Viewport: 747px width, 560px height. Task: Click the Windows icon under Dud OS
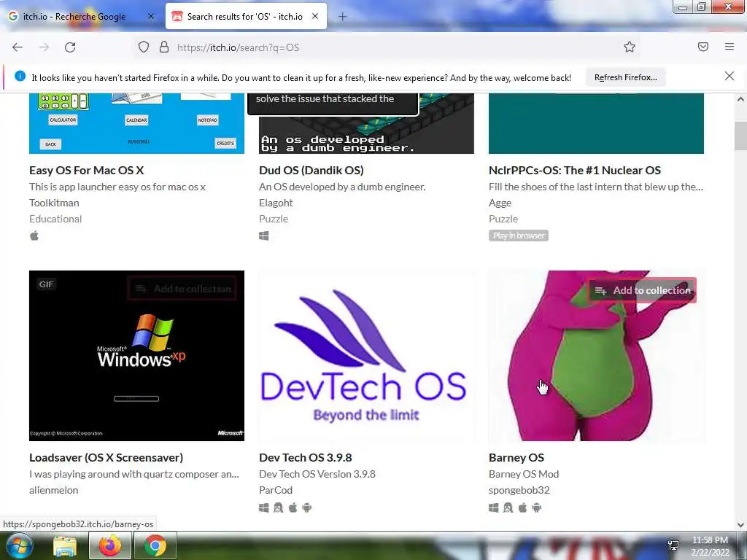264,236
